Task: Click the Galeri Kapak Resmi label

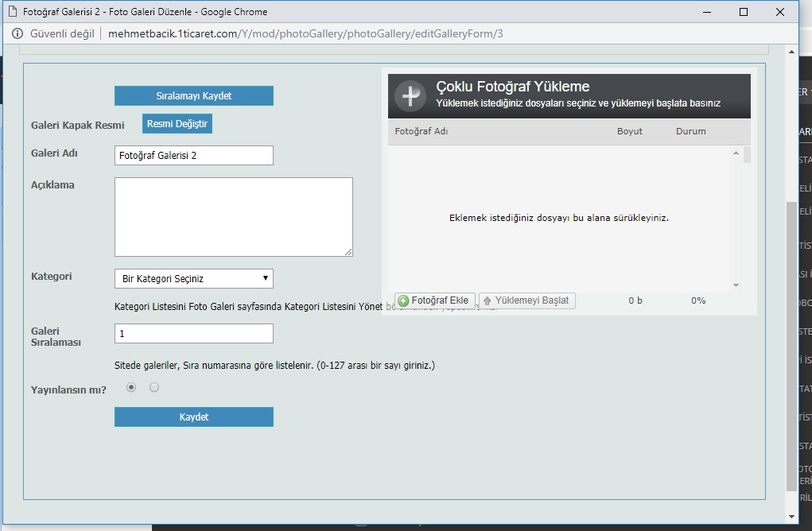Action: click(x=78, y=126)
